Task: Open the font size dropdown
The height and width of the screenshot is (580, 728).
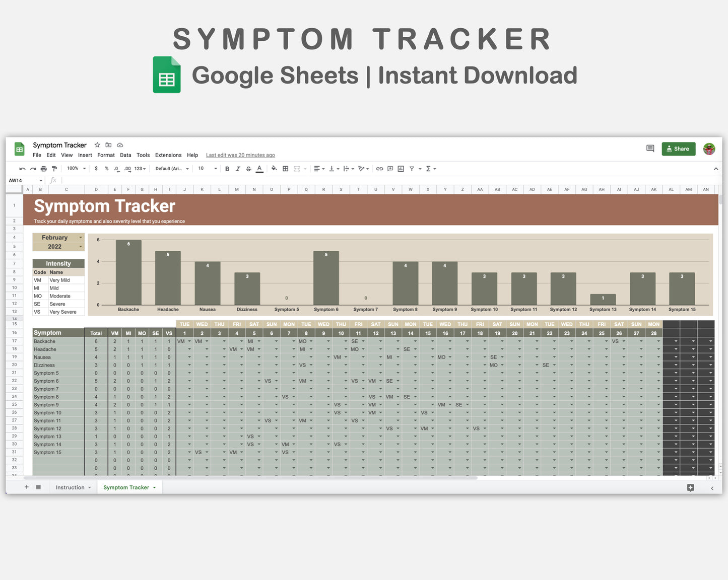Action: (207, 169)
